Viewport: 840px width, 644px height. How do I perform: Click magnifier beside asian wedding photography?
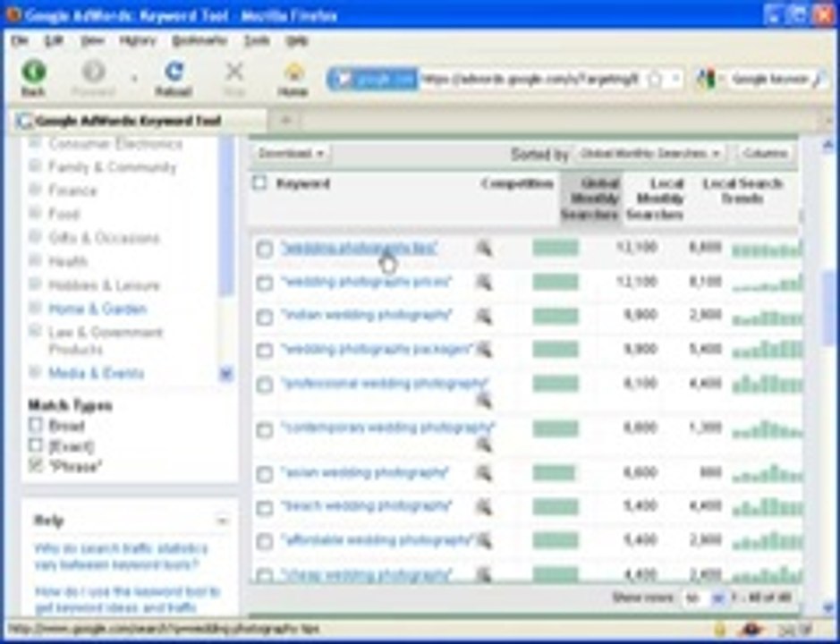483,473
